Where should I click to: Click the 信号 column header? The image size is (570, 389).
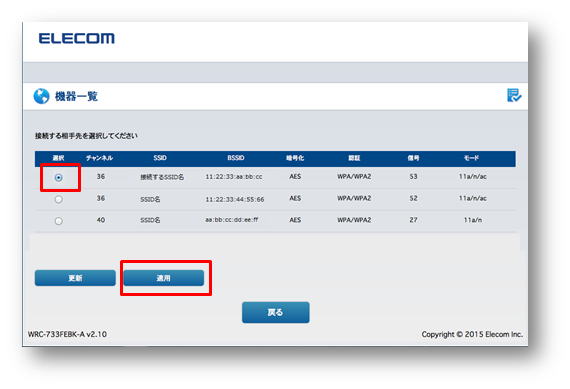pos(413,158)
